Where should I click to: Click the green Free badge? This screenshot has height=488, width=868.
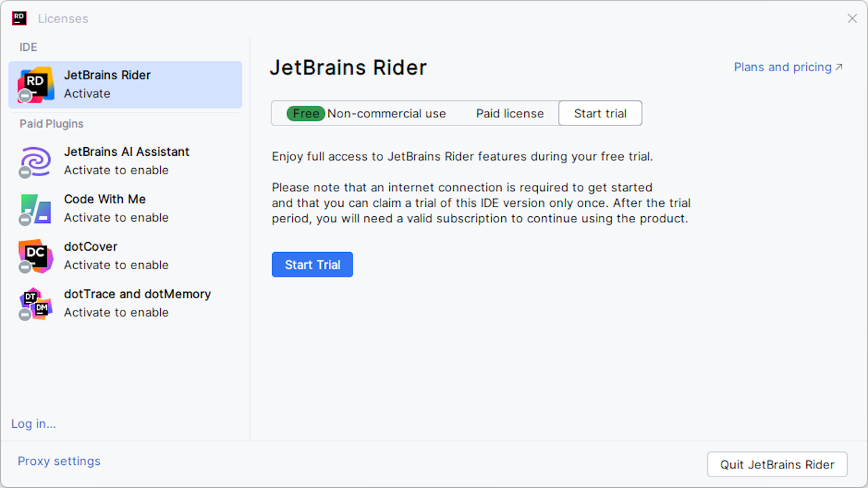305,113
